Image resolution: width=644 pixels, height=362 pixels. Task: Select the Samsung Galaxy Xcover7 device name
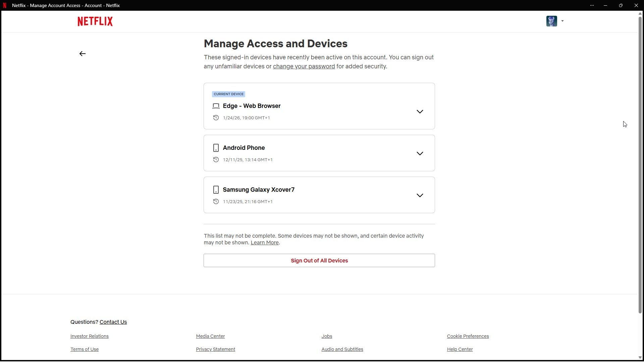tap(259, 190)
